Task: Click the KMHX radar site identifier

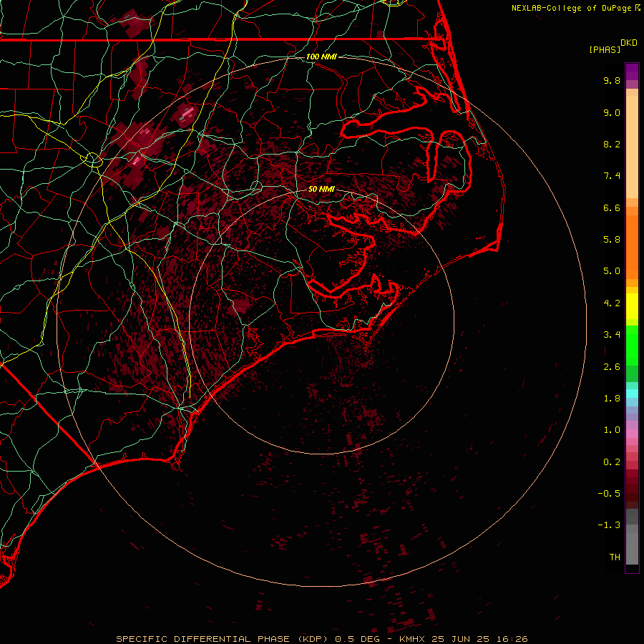Action: (x=412, y=639)
